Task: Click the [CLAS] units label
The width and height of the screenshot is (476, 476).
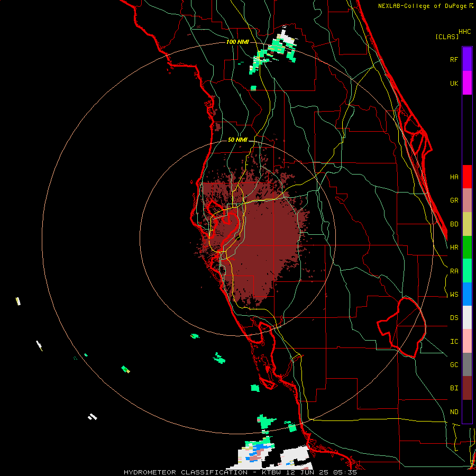Action: pyautogui.click(x=447, y=36)
